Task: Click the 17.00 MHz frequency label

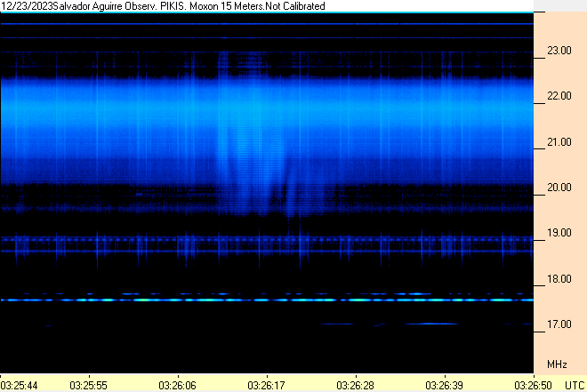Action: (x=559, y=324)
